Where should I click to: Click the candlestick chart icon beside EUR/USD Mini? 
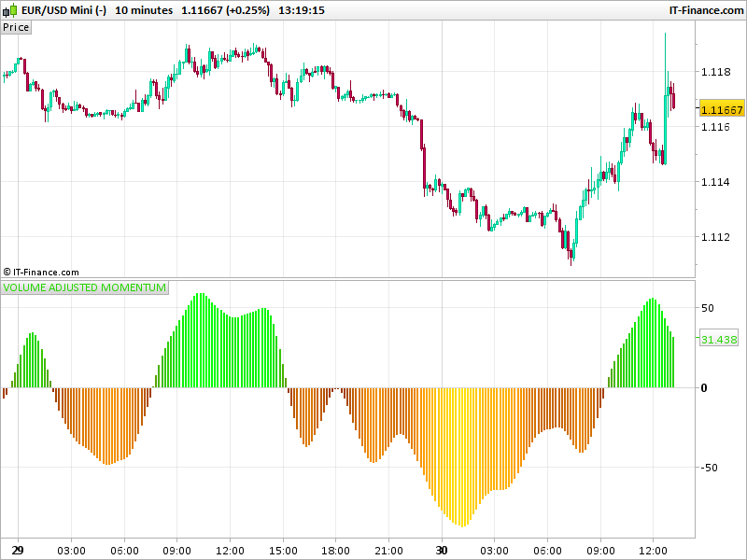click(10, 10)
